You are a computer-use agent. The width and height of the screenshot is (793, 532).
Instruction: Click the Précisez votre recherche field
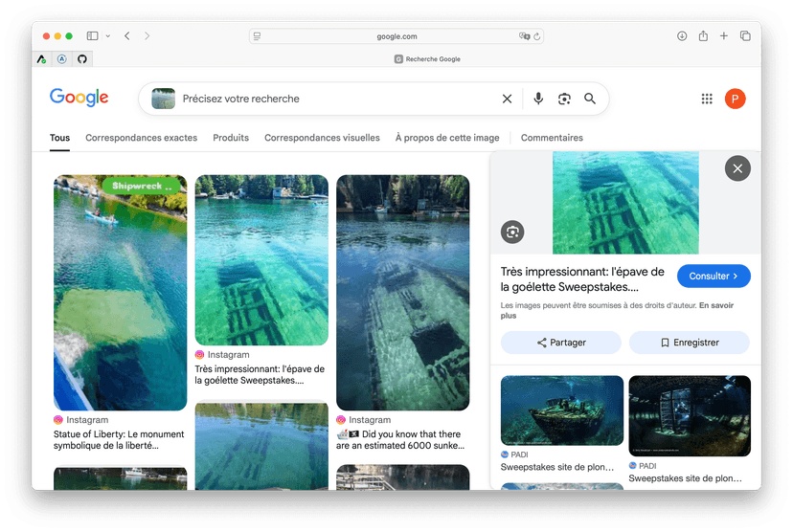[x=335, y=99]
